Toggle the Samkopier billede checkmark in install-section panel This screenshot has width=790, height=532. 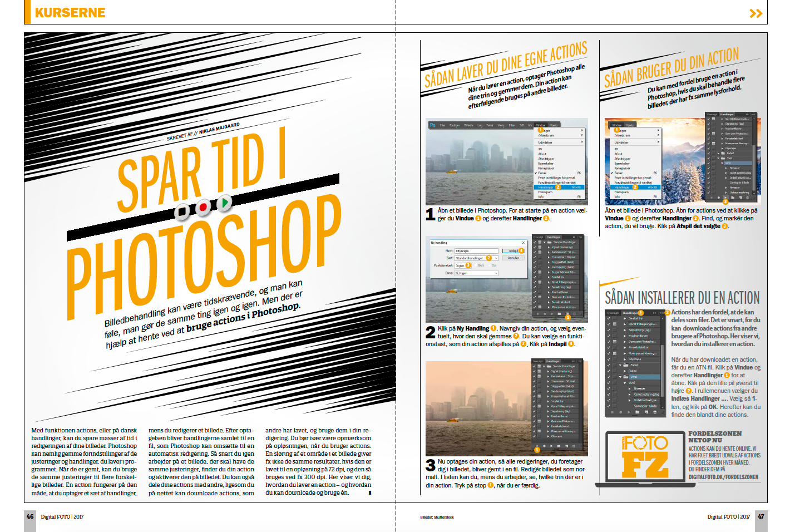608,406
